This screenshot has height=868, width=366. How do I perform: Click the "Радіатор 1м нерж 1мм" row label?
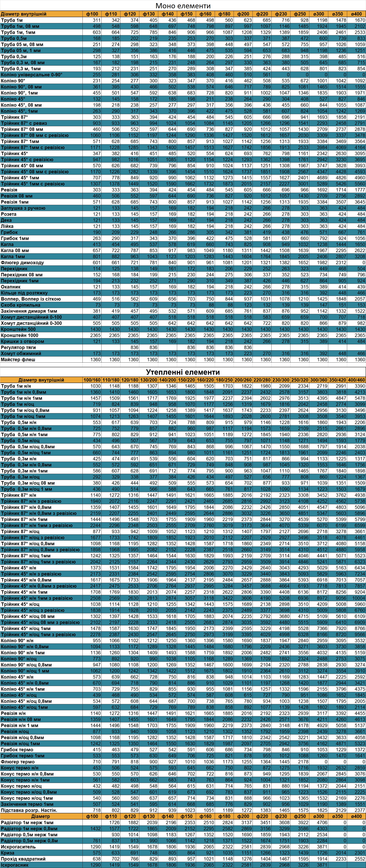[x=27, y=823]
